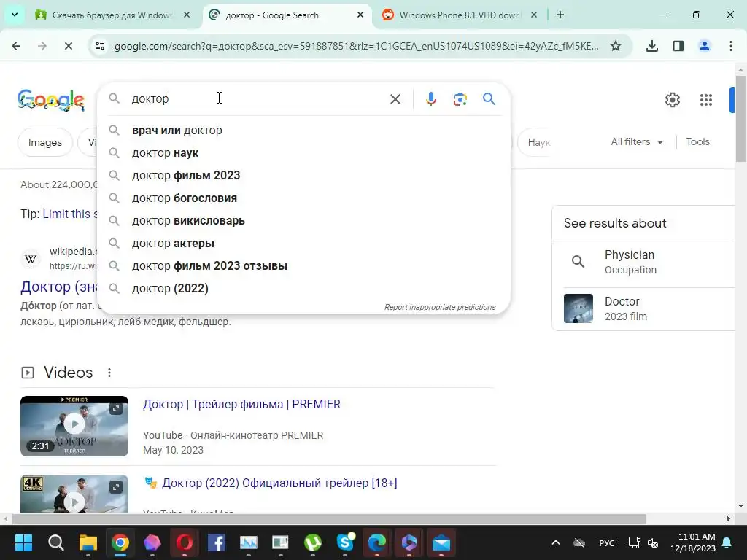Open search Tools options

[x=697, y=142]
